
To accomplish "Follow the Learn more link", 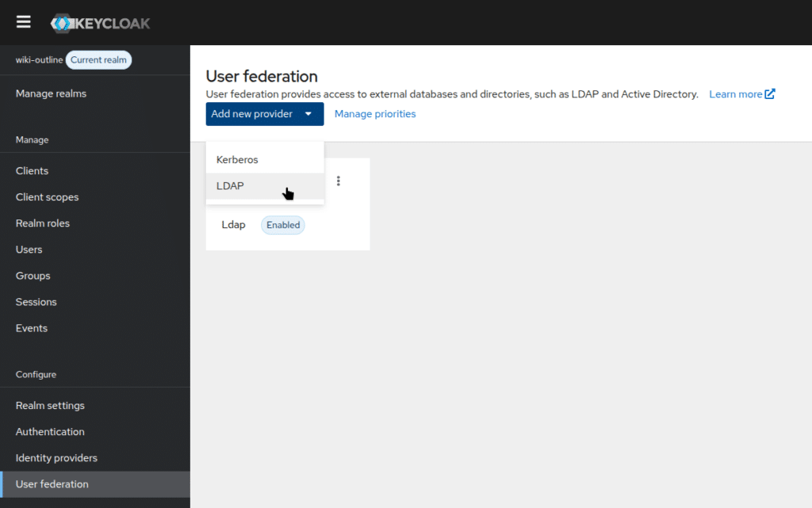I will 735,94.
